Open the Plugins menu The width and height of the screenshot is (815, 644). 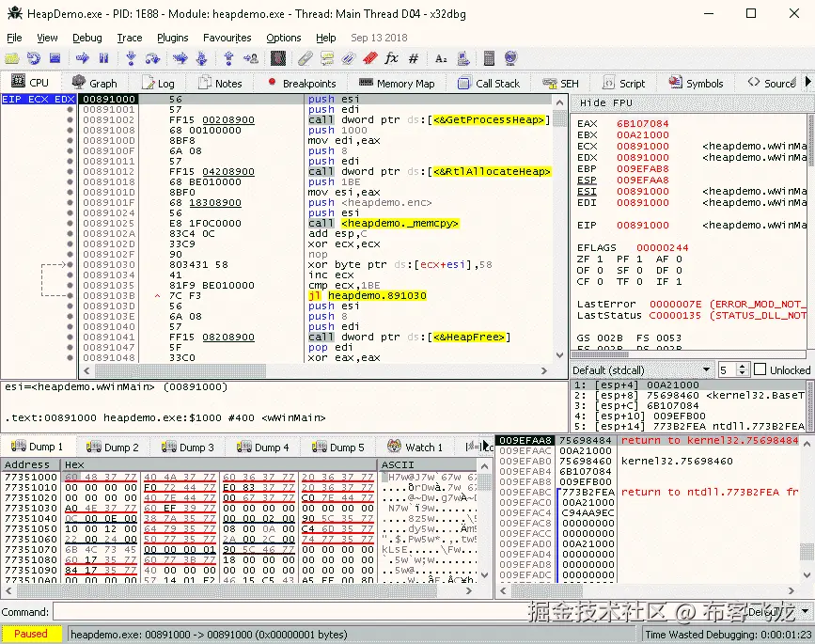(x=173, y=38)
